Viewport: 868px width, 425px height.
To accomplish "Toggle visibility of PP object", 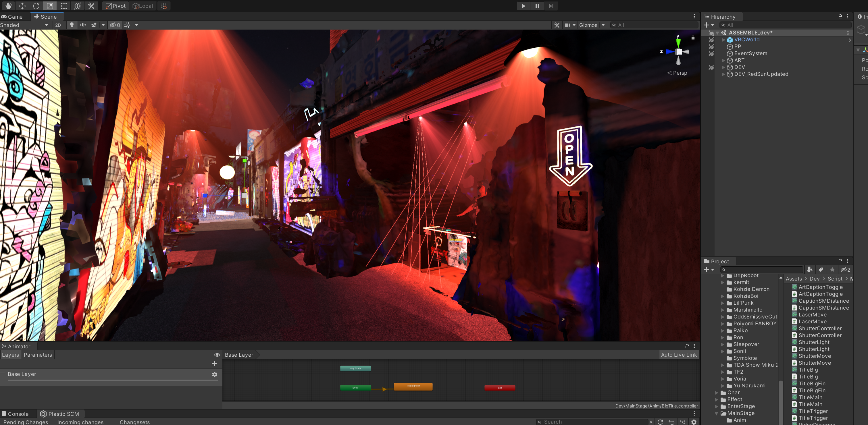I will click(711, 47).
